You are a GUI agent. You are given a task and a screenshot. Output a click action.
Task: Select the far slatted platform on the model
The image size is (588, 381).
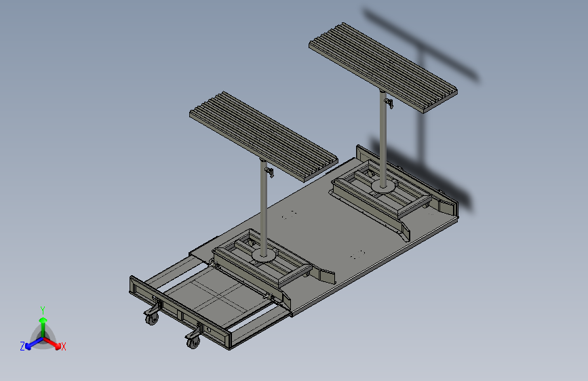click(x=383, y=68)
